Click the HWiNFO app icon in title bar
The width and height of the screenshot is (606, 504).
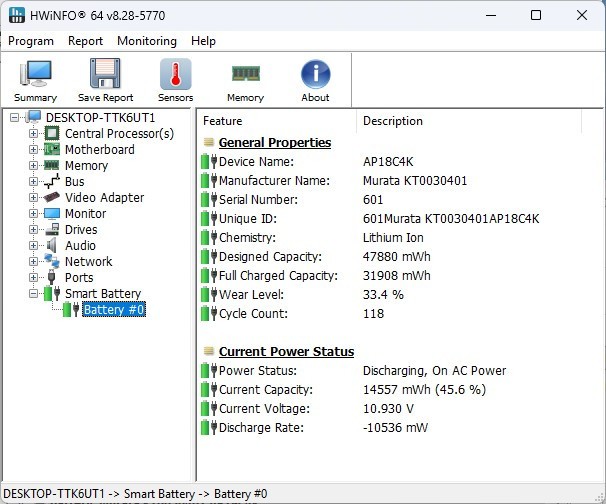tap(17, 15)
